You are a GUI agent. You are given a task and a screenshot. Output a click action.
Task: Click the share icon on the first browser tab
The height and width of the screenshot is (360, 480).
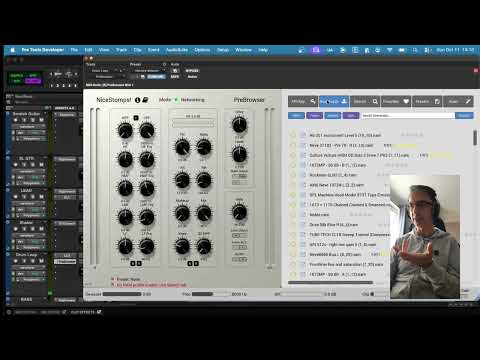pyautogui.click(x=313, y=101)
